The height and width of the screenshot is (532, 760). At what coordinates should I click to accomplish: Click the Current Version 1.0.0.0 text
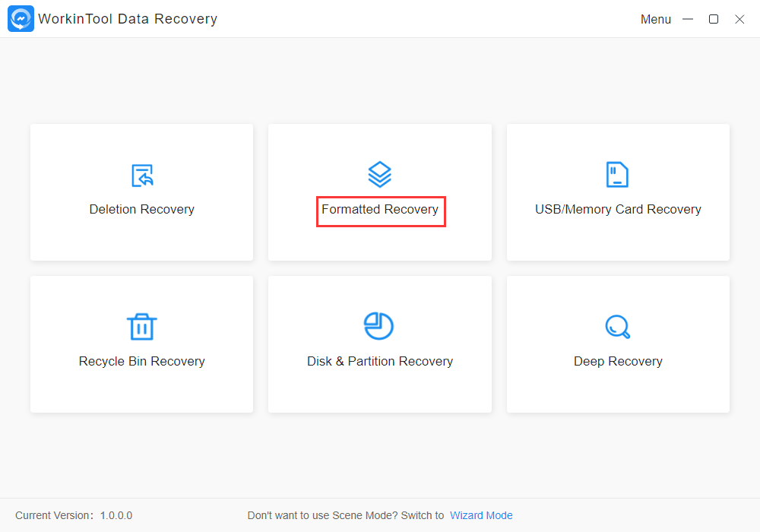point(74,515)
